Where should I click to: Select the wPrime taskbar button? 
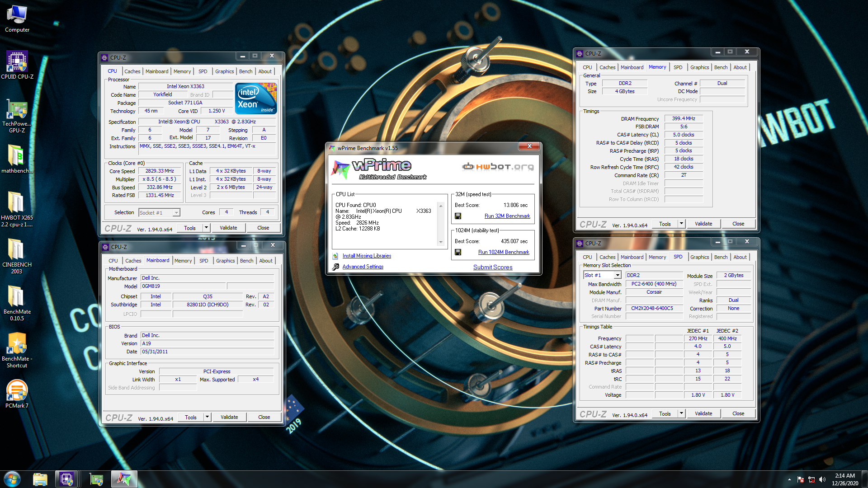click(x=124, y=479)
